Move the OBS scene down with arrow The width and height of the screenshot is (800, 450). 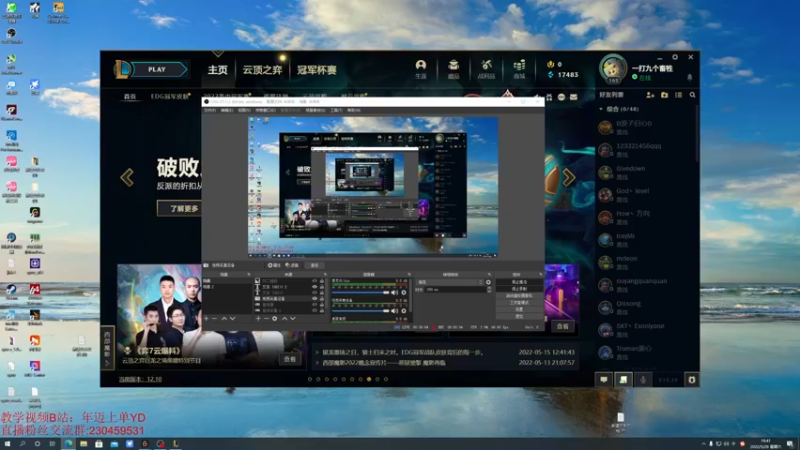pyautogui.click(x=232, y=318)
